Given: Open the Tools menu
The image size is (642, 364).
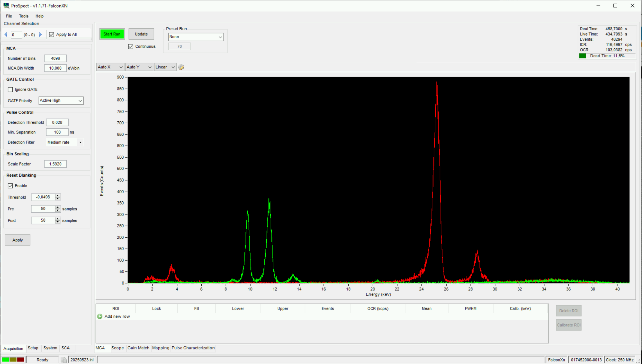Looking at the screenshot, I should [24, 16].
